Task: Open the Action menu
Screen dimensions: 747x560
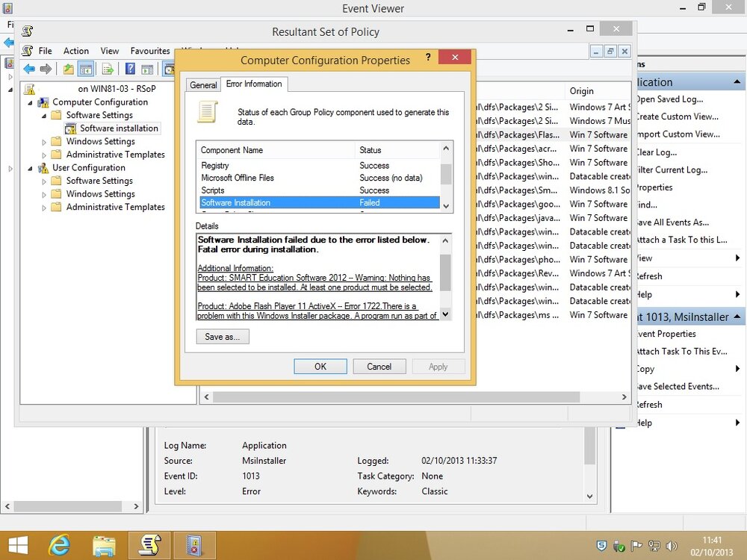Action: click(x=76, y=51)
